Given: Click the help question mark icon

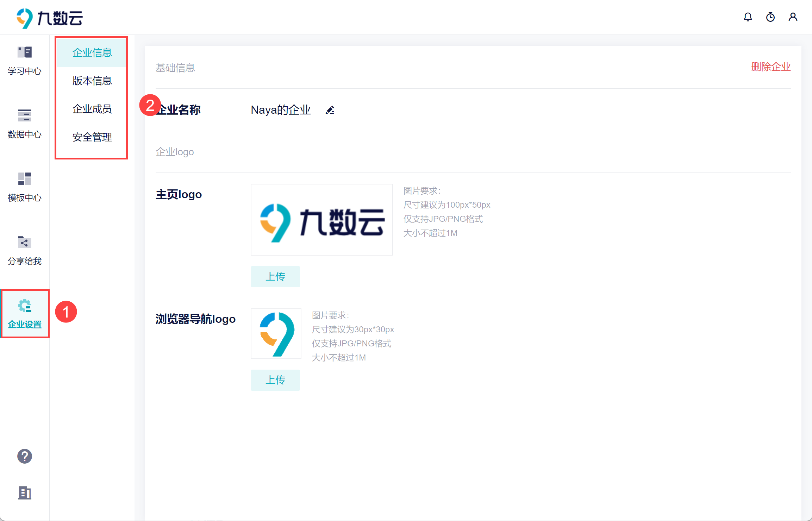Looking at the screenshot, I should 25,456.
